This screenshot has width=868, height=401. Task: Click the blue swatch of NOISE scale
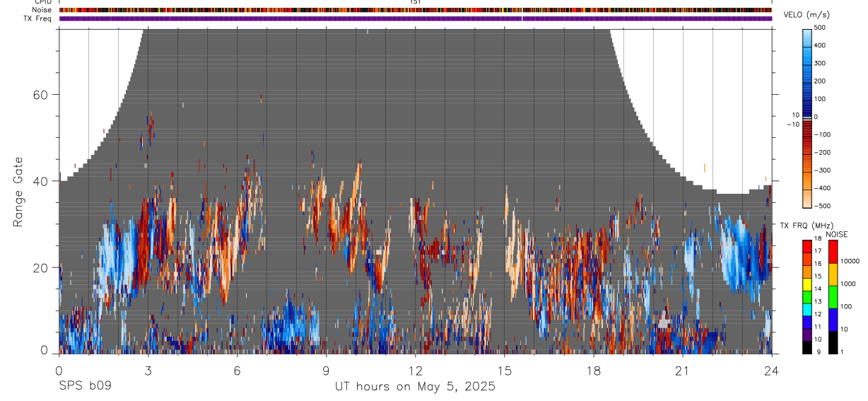point(833,320)
